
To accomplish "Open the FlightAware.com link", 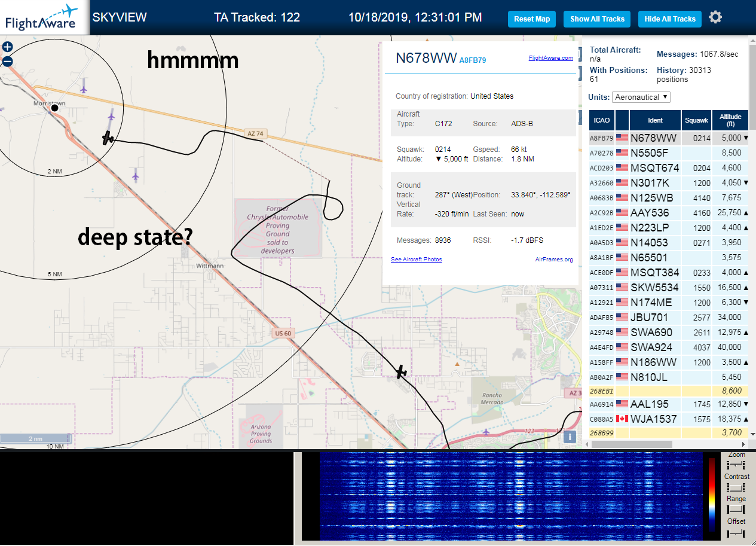I will coord(551,58).
